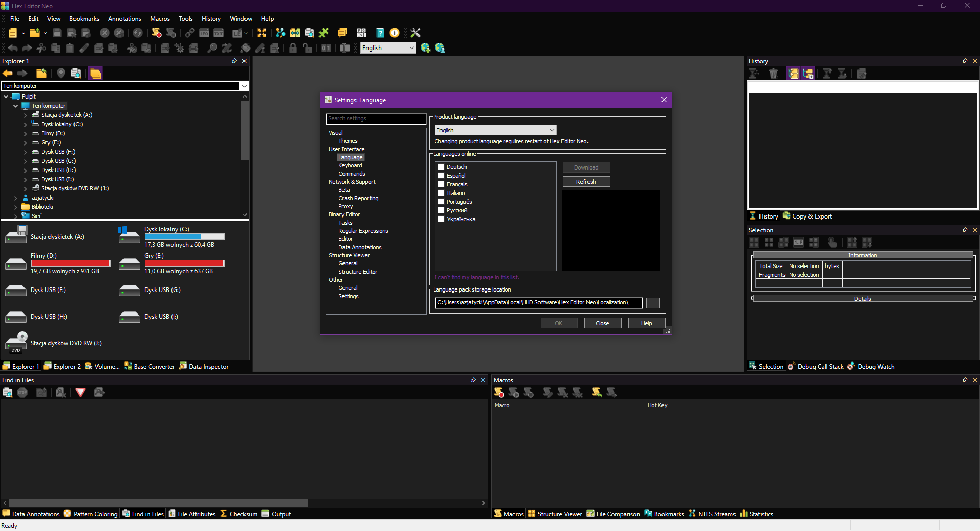Check the Deutsch language checkbox
980x531 pixels.
coord(442,167)
